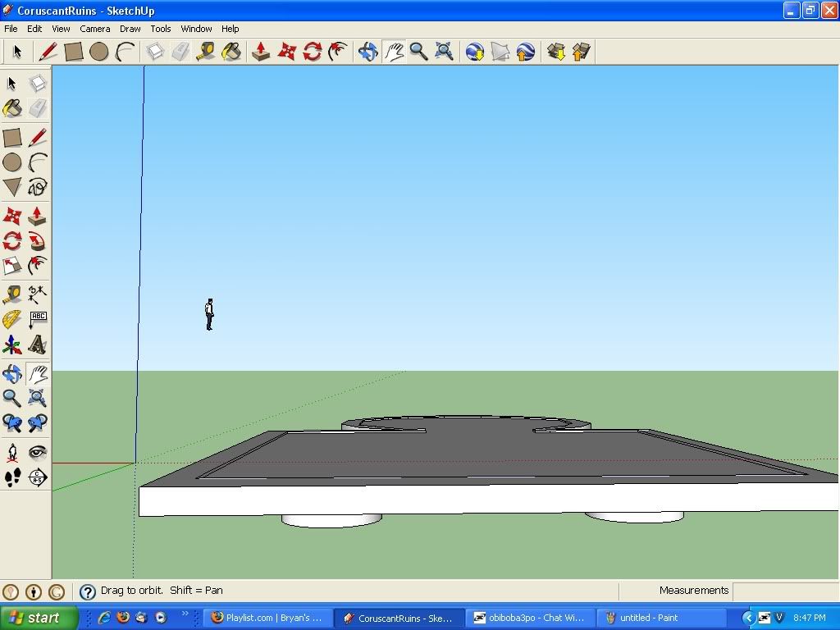Image resolution: width=840 pixels, height=630 pixels.
Task: Pick Paint Bucket in the horizontal toolbar
Action: pyautogui.click(x=231, y=52)
